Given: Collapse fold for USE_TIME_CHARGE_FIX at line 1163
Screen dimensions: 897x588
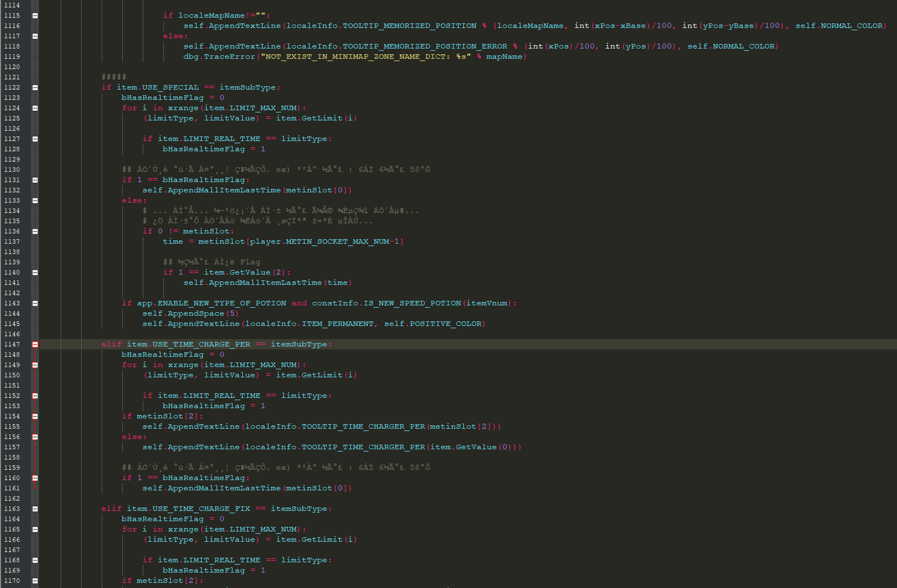Looking at the screenshot, I should [x=35, y=509].
